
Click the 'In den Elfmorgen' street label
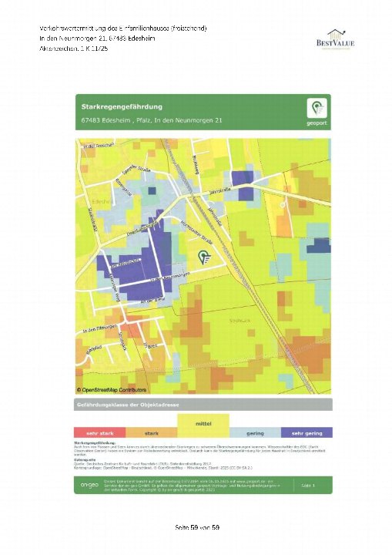tap(97, 328)
